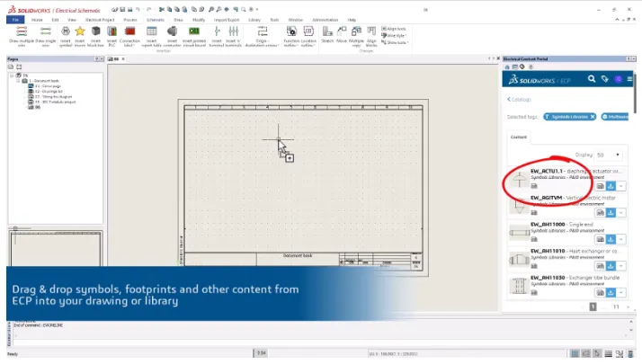The height and width of the screenshot is (364, 642).
Task: Select the Content tab
Action: 518,138
